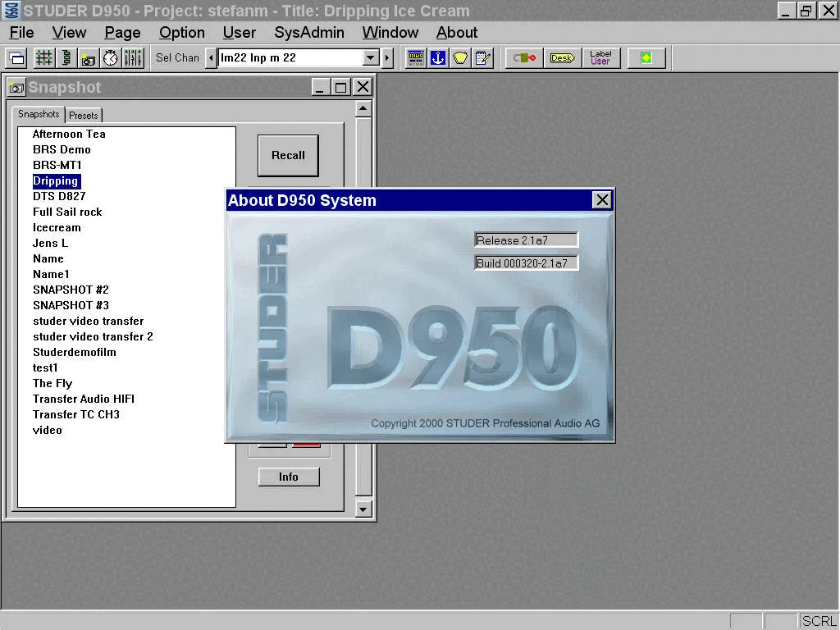Open the User menu
Screen dimensions: 840x630
(x=239, y=33)
